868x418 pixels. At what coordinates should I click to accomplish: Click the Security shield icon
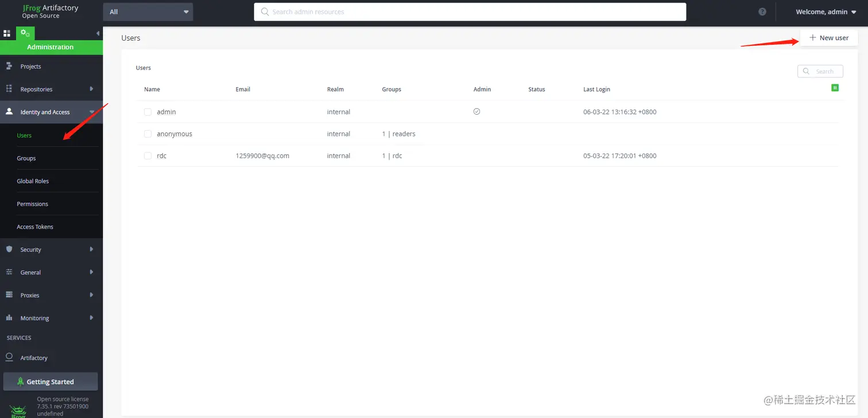click(9, 249)
